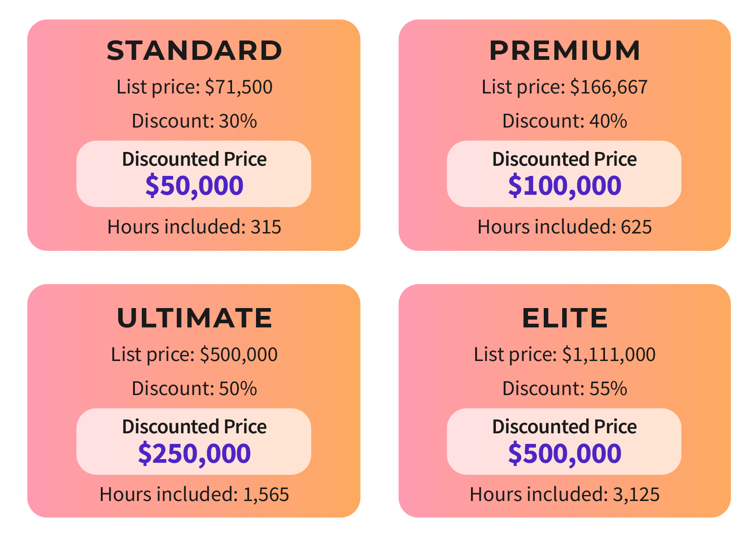Click the List price: $166,667 text
The height and width of the screenshot is (536, 756).
(564, 87)
